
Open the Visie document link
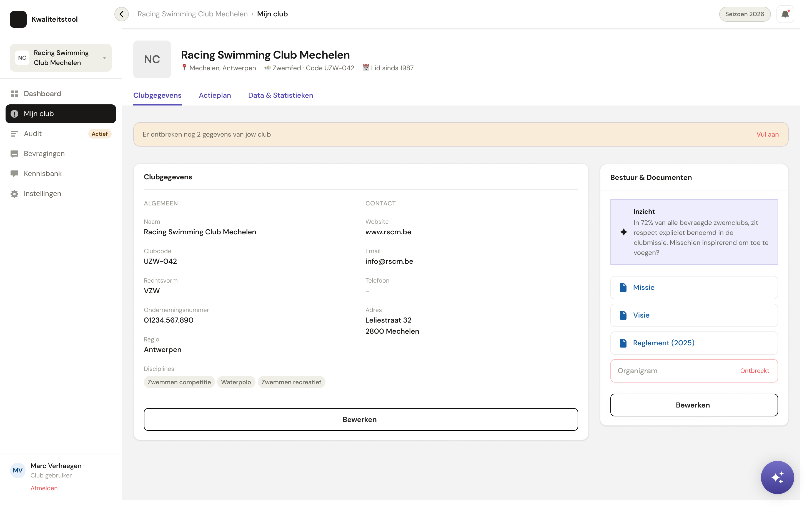(x=694, y=315)
